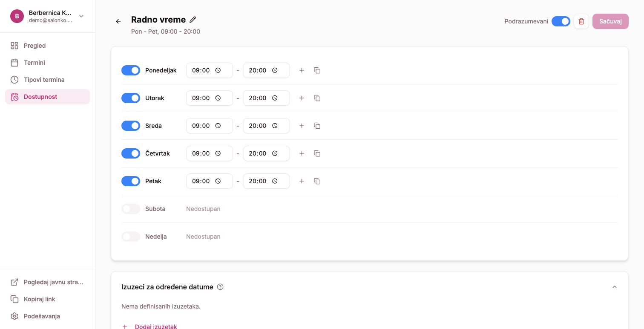Click the back arrow beside Radno vreme
Viewport: 644px width, 329px height.
pos(118,21)
